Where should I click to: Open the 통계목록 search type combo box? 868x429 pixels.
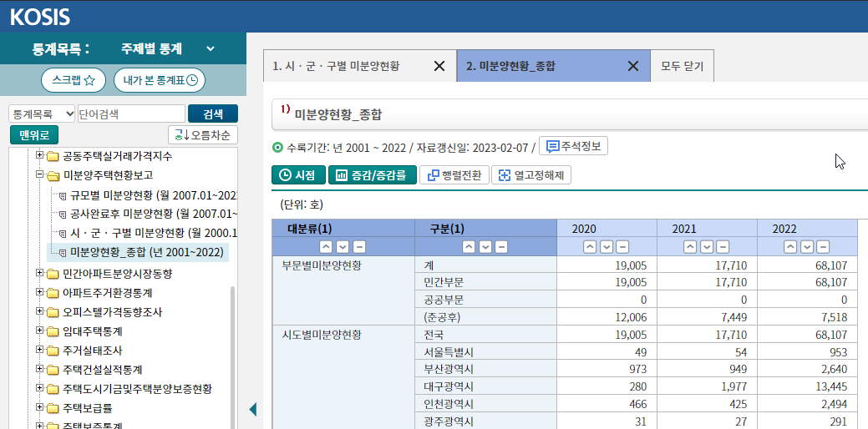(42, 114)
